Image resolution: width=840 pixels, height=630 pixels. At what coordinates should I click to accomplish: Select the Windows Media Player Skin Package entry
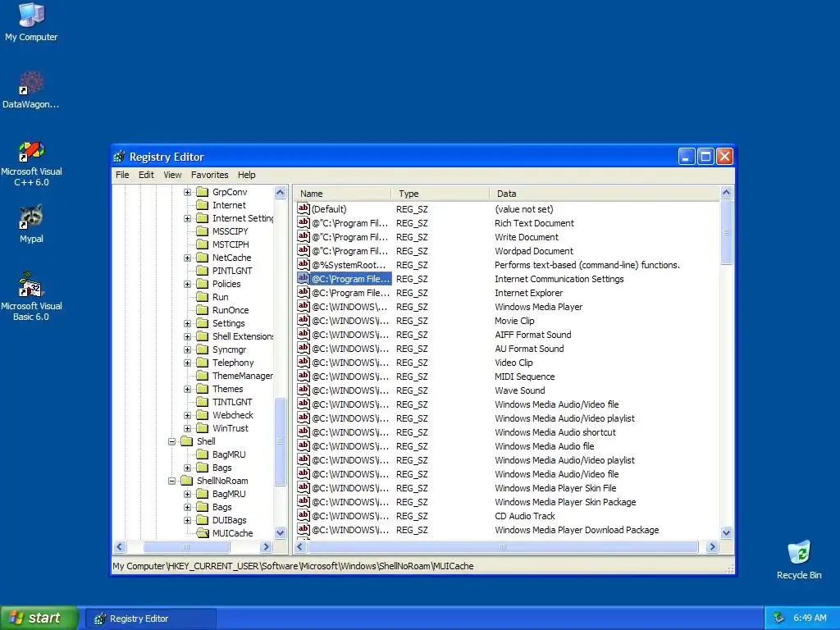[509, 501]
